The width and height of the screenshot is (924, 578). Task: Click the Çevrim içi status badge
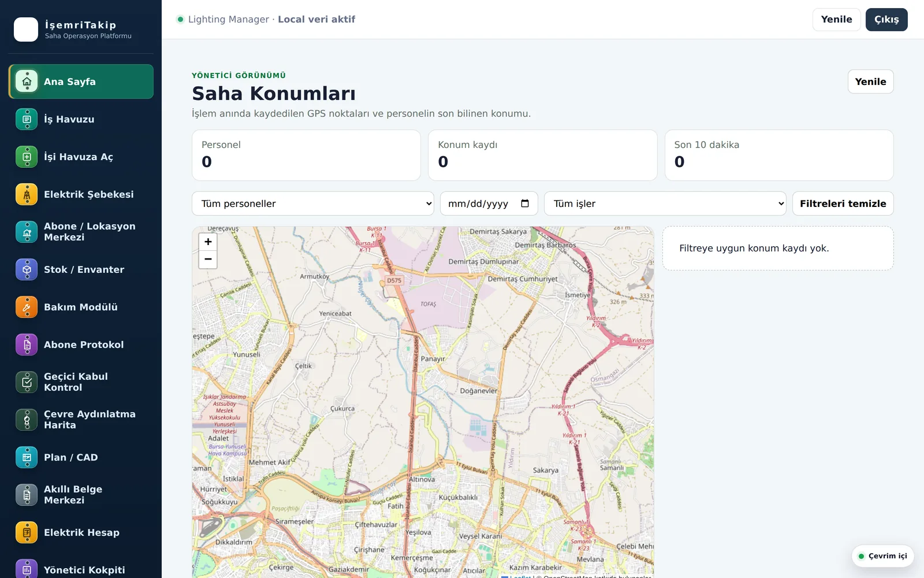(x=882, y=556)
